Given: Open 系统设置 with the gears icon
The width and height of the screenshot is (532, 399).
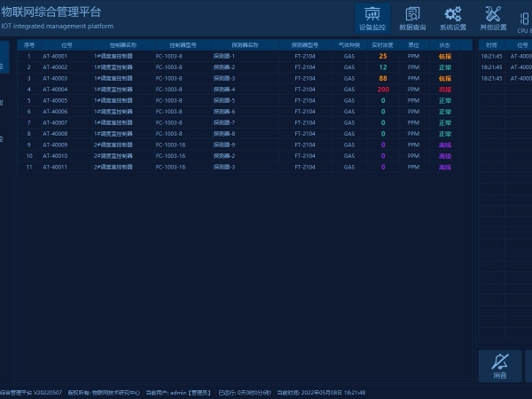Looking at the screenshot, I should pyautogui.click(x=453, y=18).
